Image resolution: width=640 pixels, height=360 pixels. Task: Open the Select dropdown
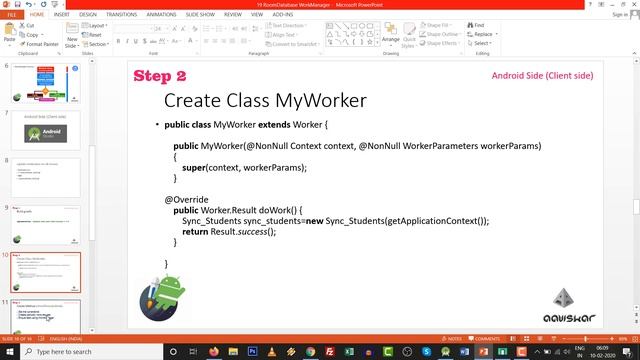(x=480, y=43)
